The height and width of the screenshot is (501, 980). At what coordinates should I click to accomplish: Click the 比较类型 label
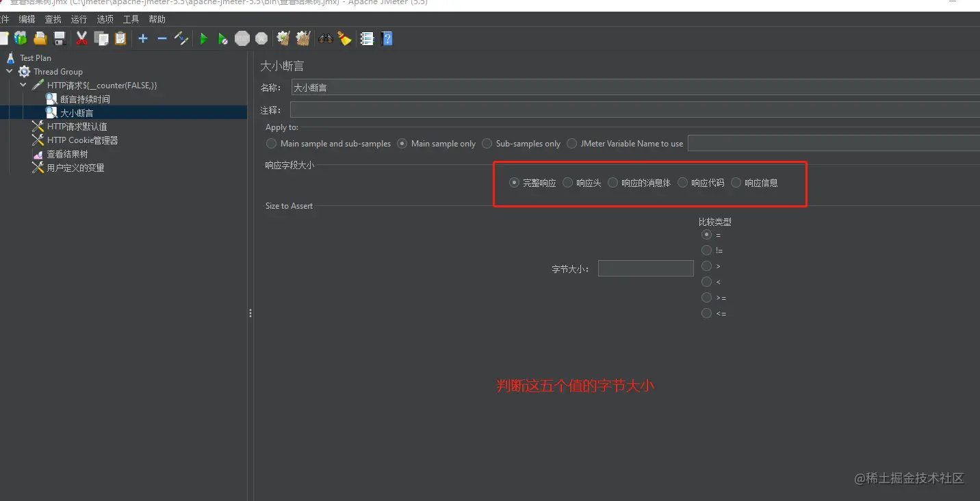[x=715, y=222]
